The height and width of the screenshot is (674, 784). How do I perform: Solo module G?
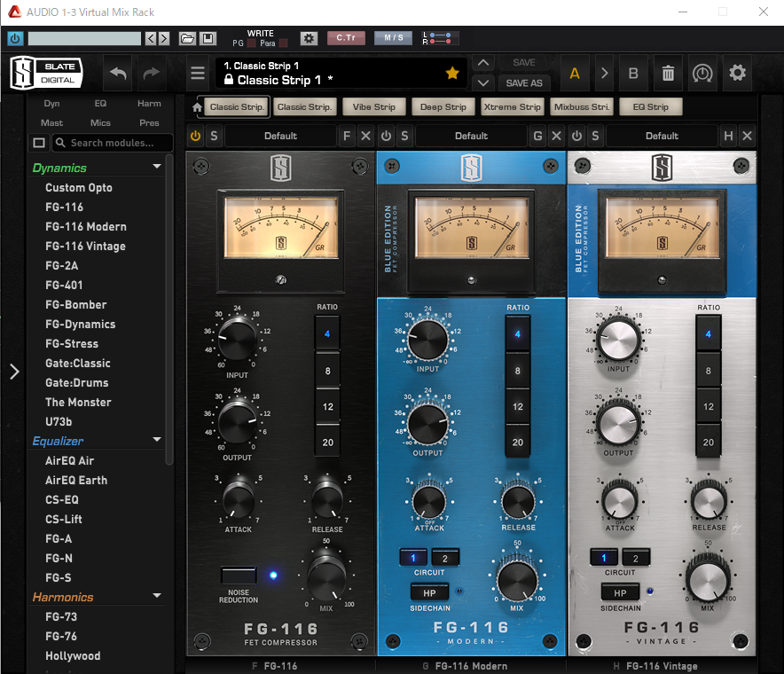(404, 136)
